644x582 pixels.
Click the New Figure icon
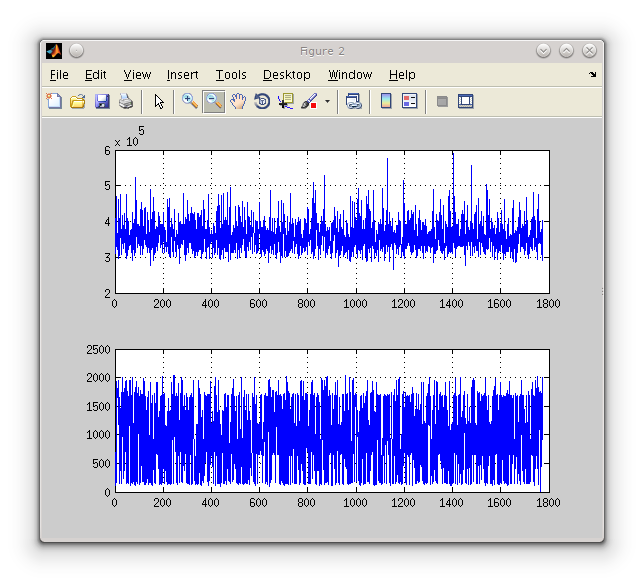point(54,101)
